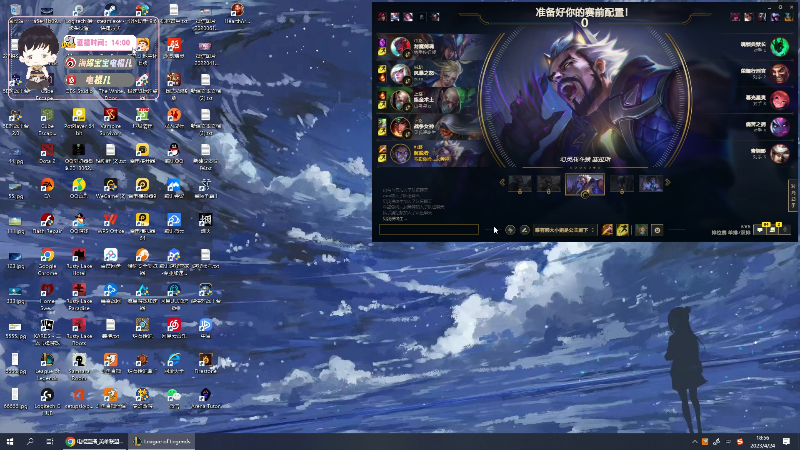Show next skin with the right carousel arrow
The height and width of the screenshot is (450, 800).
[668, 183]
